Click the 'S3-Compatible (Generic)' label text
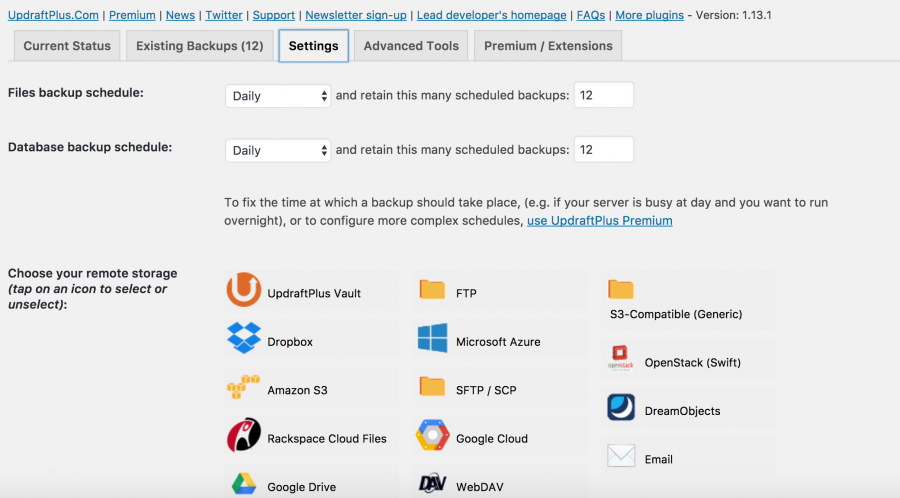The height and width of the screenshot is (498, 900). pyautogui.click(x=676, y=314)
